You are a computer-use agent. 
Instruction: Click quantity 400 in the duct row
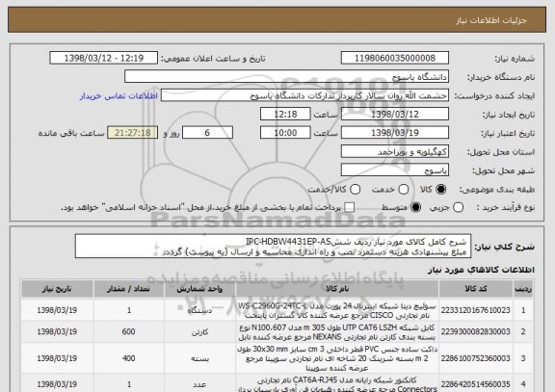128,358
